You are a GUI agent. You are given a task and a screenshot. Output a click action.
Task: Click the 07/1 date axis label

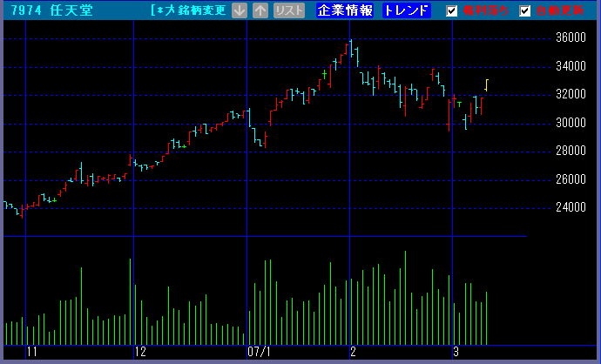(259, 352)
